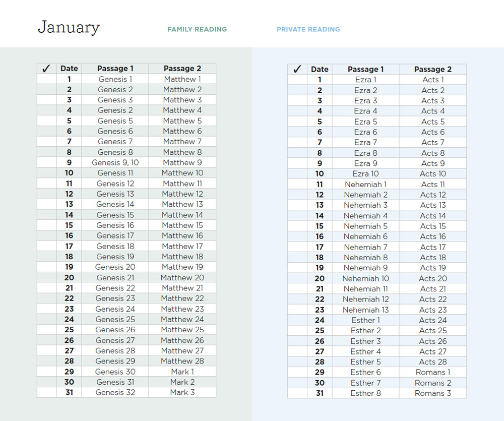Click the Passage 1 header in Family table

(x=115, y=69)
